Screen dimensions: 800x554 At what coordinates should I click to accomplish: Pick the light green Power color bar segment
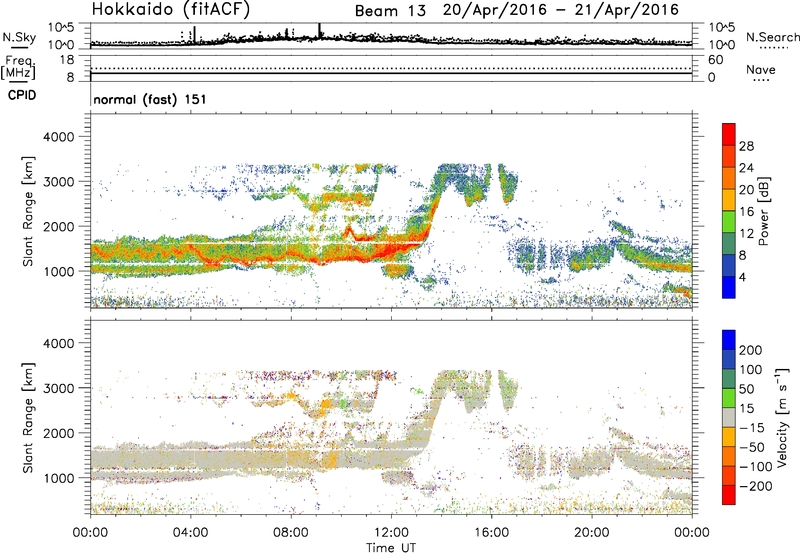point(729,222)
